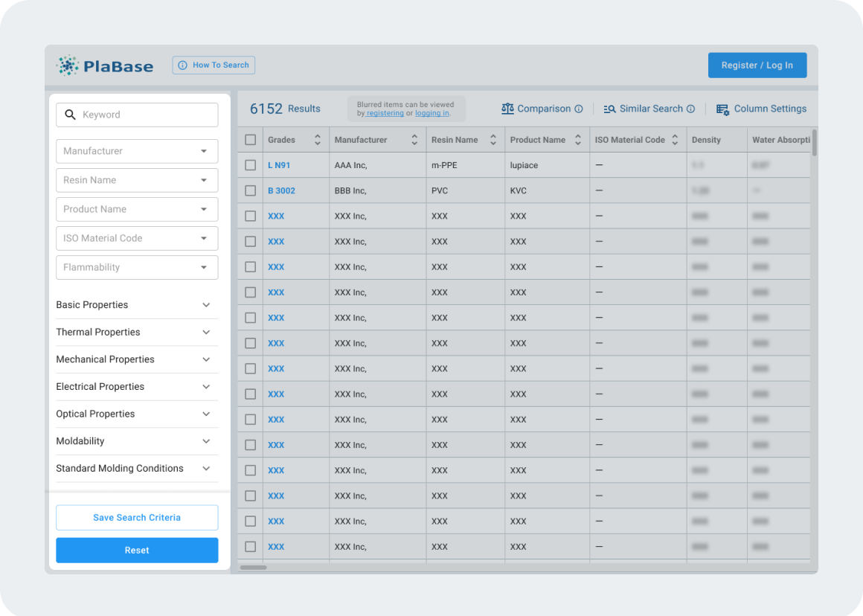Click the PlaBase logo icon
This screenshot has height=616, width=863.
(x=68, y=65)
